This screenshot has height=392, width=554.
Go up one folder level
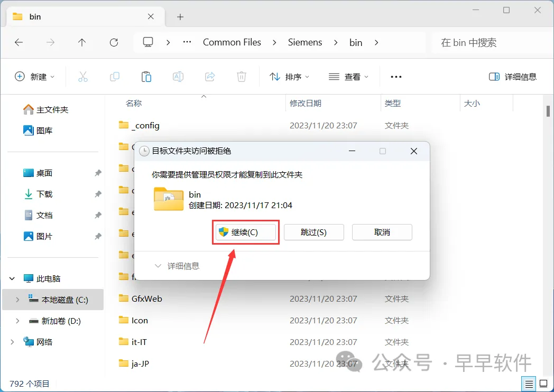point(82,43)
